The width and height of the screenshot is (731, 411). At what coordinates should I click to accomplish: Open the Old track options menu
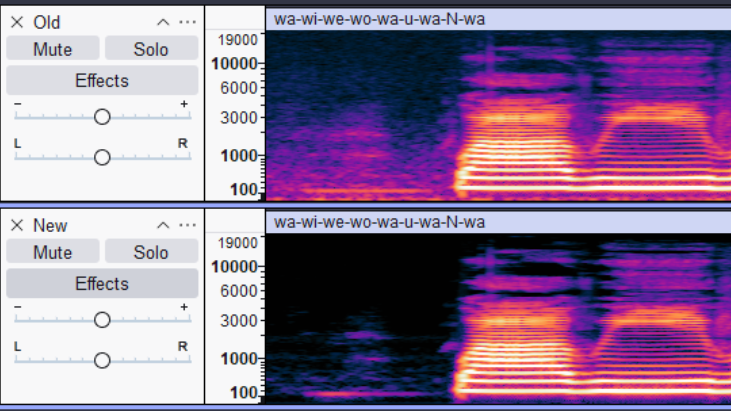point(187,22)
